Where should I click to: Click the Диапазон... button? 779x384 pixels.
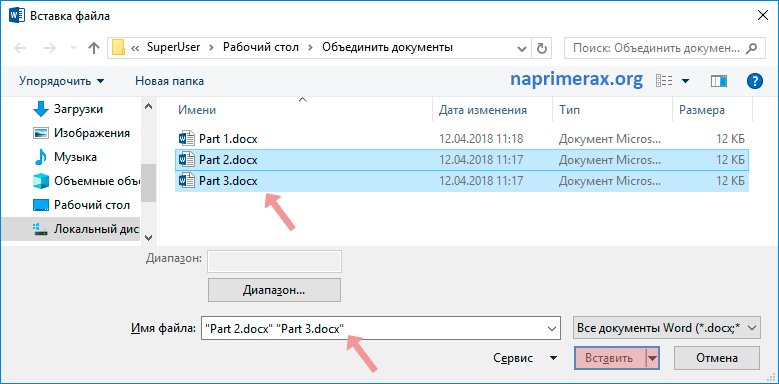[x=274, y=290]
